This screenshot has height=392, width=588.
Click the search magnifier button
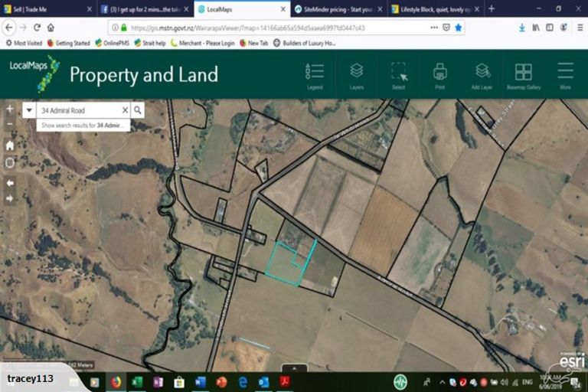(x=138, y=110)
